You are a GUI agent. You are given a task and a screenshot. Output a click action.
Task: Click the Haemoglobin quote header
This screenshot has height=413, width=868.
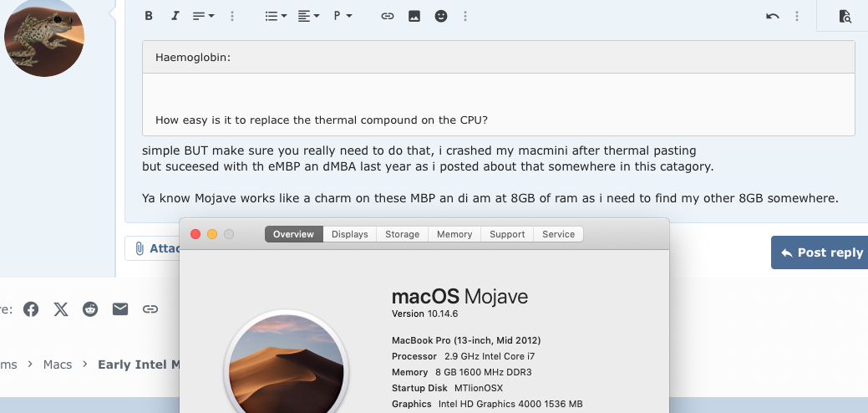[x=498, y=57]
